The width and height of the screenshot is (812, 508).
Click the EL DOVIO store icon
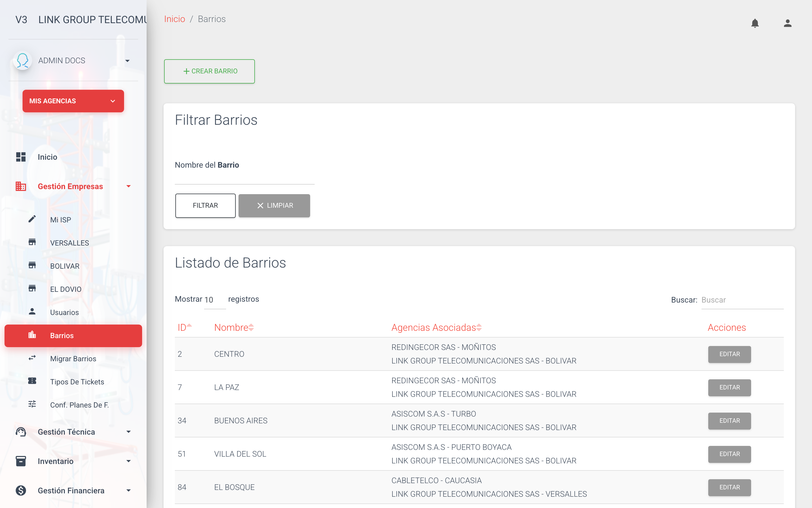[32, 289]
